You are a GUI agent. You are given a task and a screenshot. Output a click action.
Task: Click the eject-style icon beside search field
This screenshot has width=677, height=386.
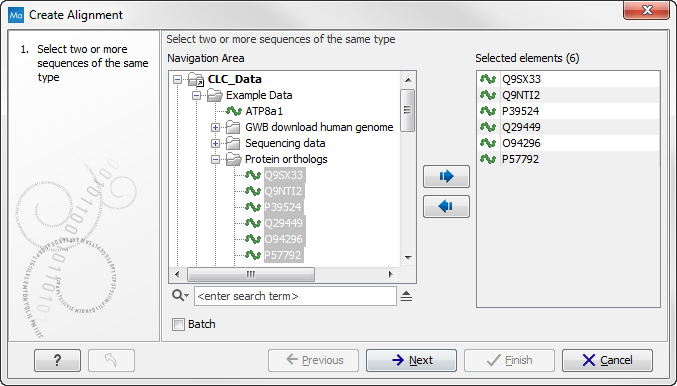(406, 296)
